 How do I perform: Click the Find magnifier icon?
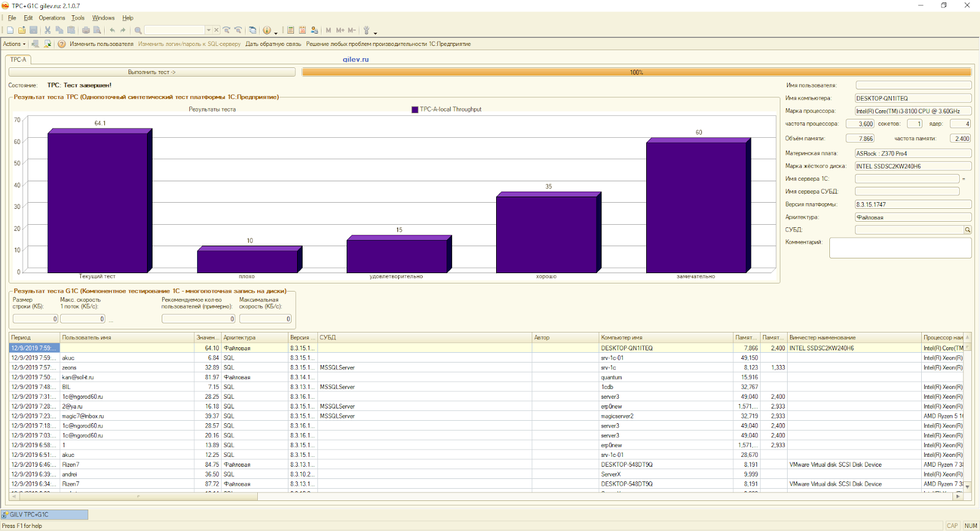[x=138, y=30]
